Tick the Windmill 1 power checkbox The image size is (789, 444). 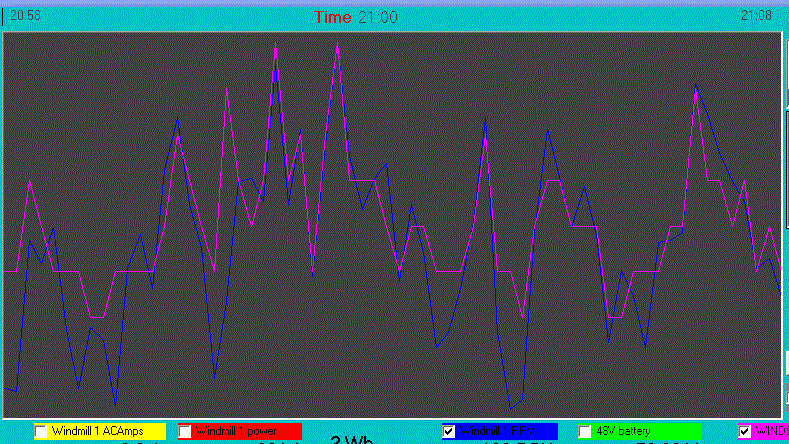pyautogui.click(x=185, y=431)
